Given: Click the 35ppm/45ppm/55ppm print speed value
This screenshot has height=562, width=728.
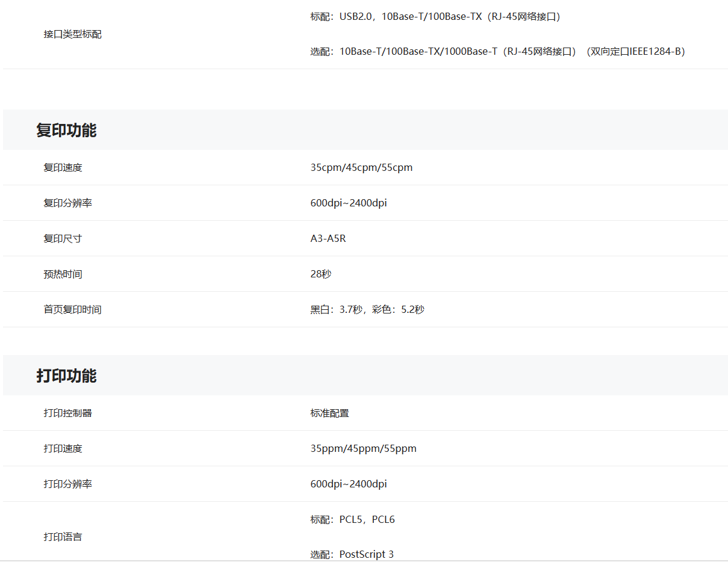Looking at the screenshot, I should [363, 448].
